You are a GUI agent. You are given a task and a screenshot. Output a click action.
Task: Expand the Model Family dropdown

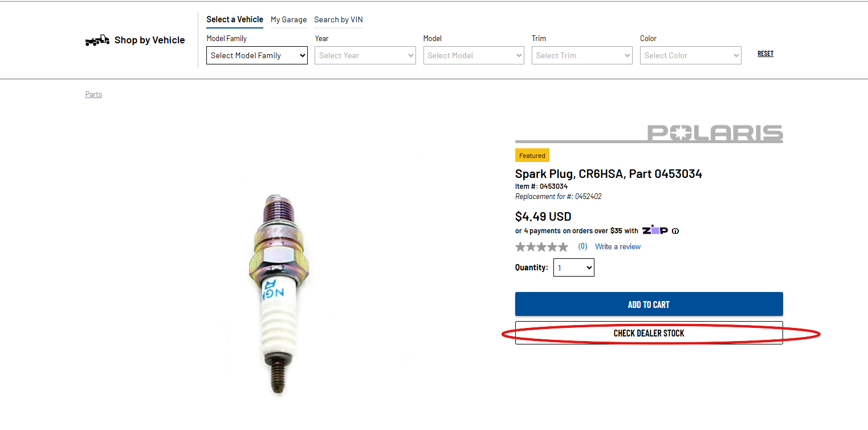(x=257, y=55)
